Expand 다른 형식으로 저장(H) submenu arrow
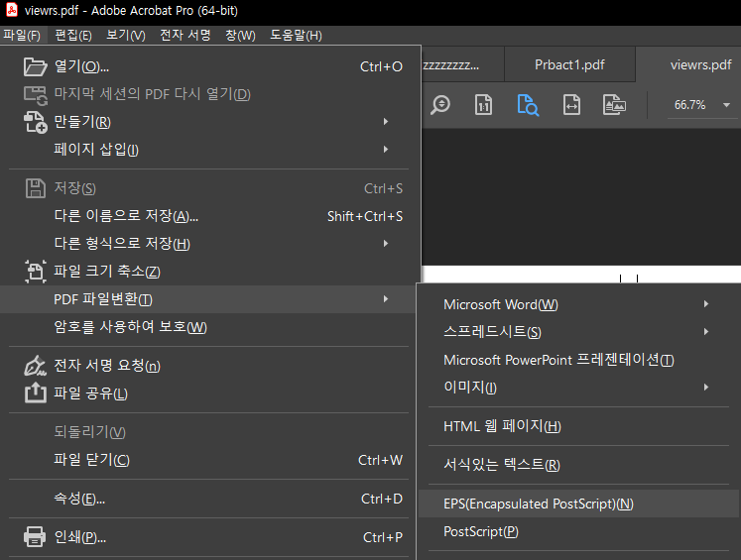This screenshot has height=560, width=741. (386, 244)
